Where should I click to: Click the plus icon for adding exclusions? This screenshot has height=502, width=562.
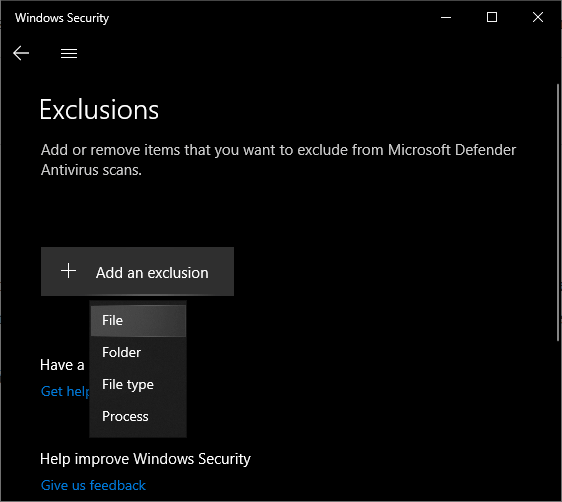coord(68,271)
